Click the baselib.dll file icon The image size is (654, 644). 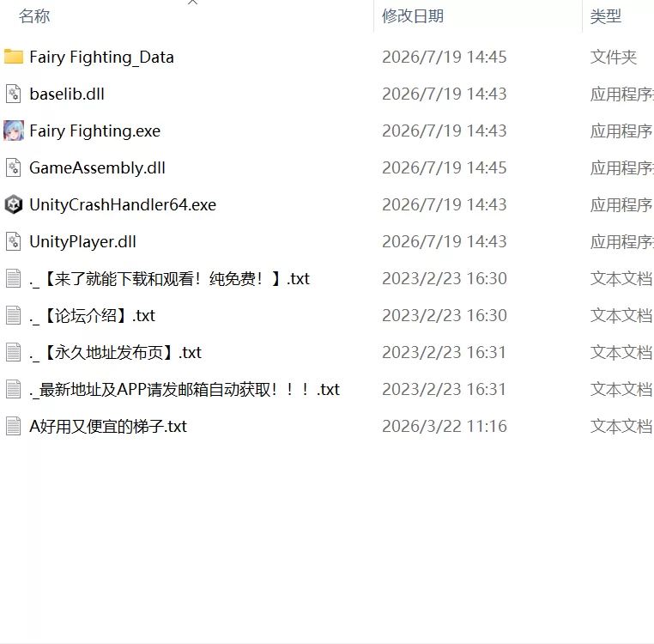(14, 94)
